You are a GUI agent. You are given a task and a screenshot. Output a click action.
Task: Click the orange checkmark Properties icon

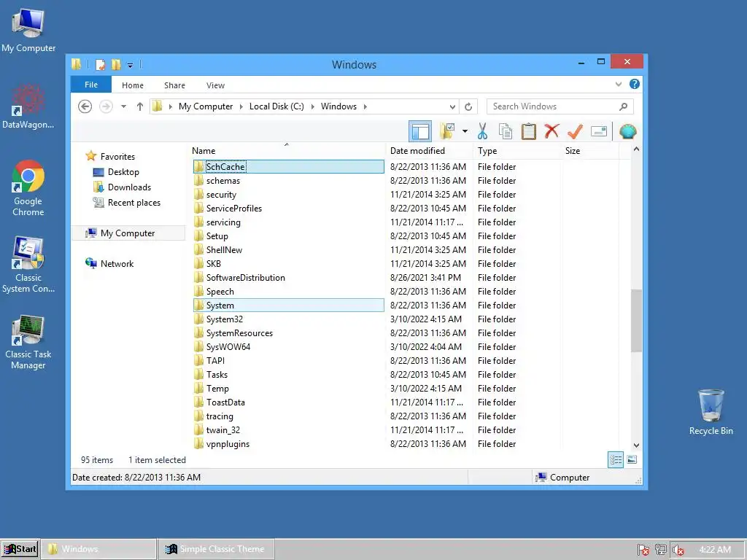pyautogui.click(x=575, y=131)
